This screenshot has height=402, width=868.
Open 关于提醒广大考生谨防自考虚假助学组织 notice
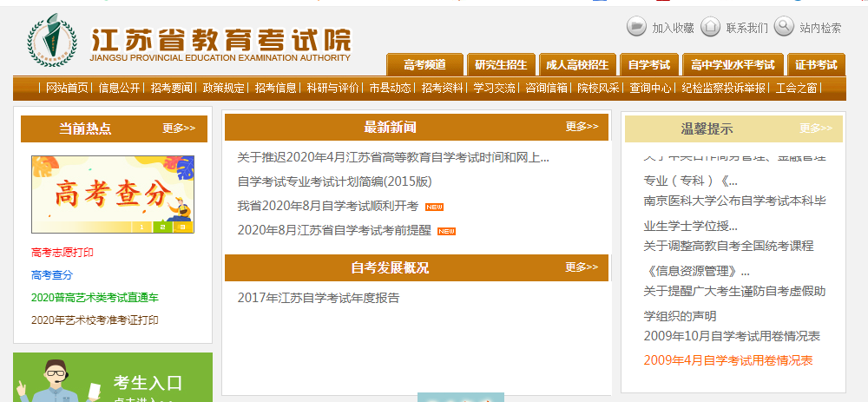(734, 303)
